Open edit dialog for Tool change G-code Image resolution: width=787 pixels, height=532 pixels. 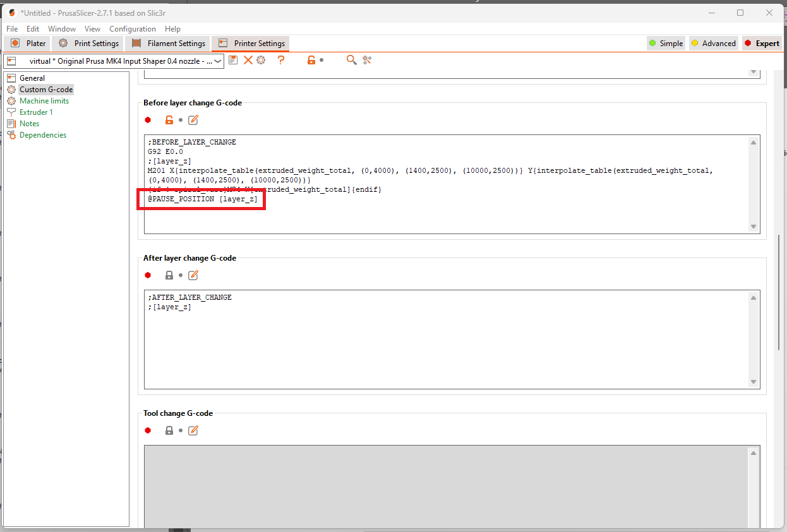pos(193,430)
